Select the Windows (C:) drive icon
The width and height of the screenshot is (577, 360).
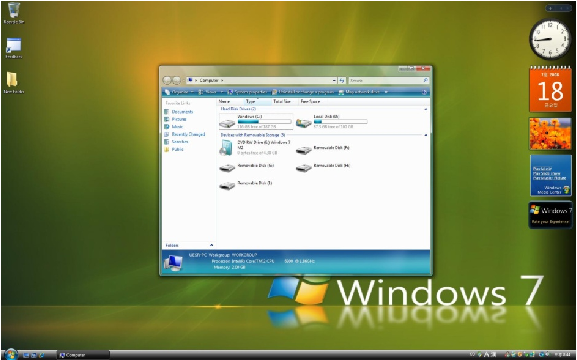tap(227, 123)
